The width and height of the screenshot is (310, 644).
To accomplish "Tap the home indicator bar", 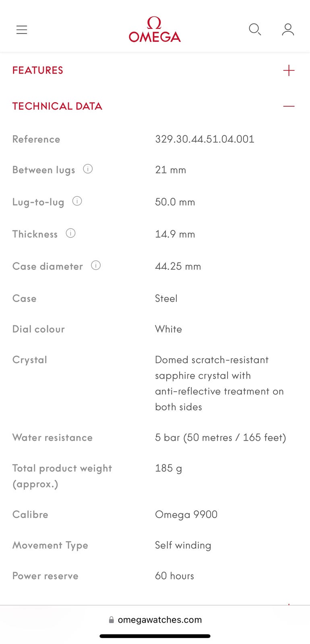I will click(x=155, y=636).
